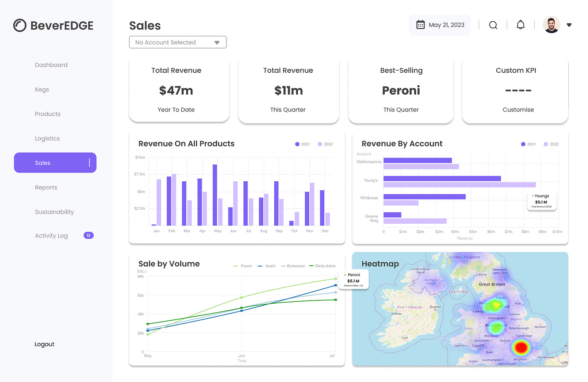This screenshot has width=588, height=382.
Task: Toggle Peroni legend in Sale by Volume
Action: [242, 266]
